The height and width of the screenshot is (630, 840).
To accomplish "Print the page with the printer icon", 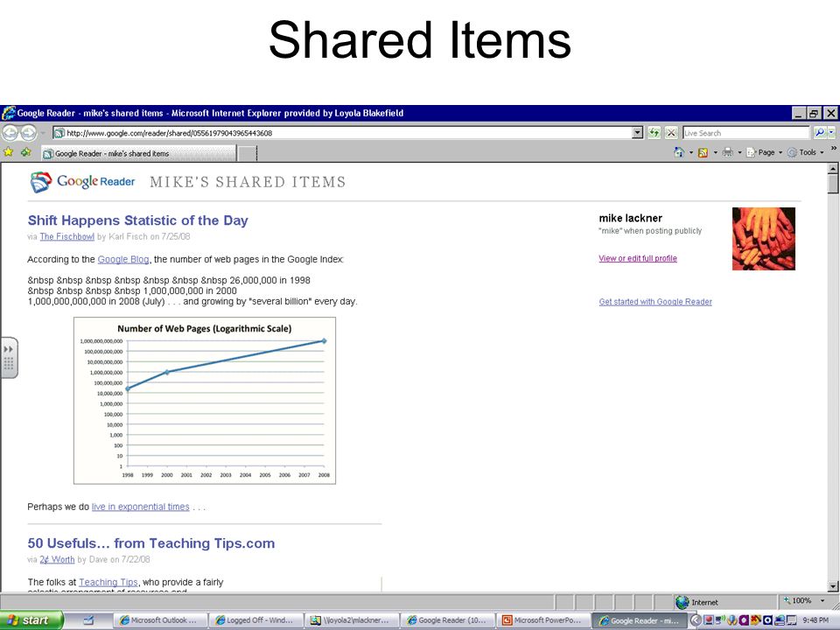I will [x=727, y=152].
